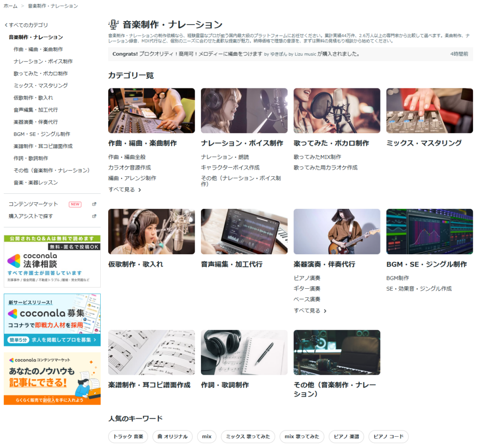Open the 仮歌制作・歌入れ category photo

click(151, 232)
